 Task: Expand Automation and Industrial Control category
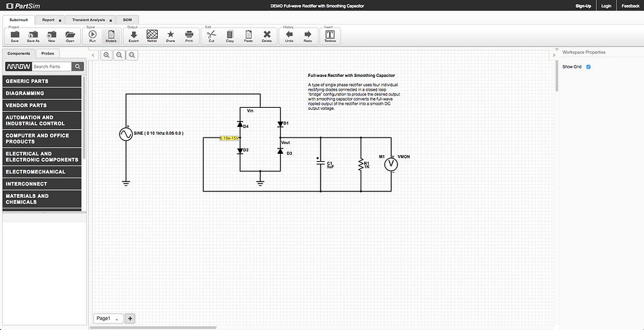pos(42,120)
